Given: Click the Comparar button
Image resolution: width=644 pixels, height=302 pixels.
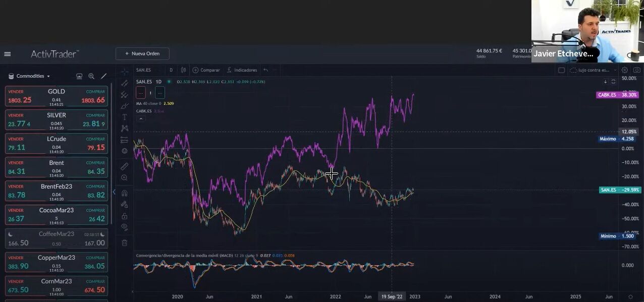Looking at the screenshot, I should [206, 70].
